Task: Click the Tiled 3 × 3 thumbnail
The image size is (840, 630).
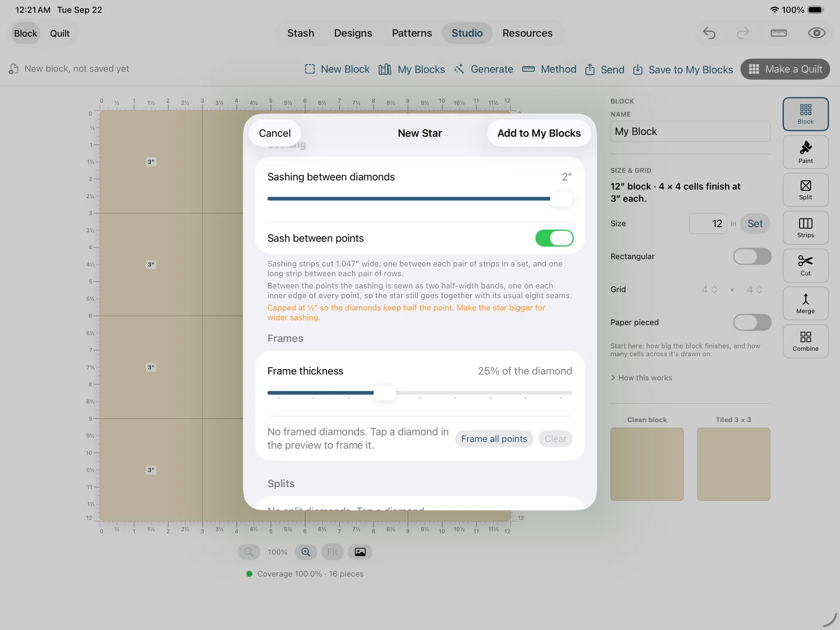Action: click(733, 464)
